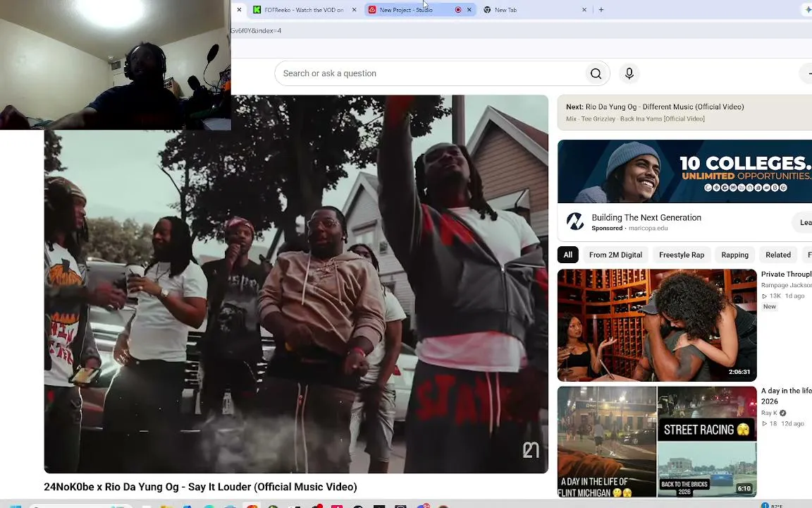
Task: Click the maricopa.edu sponsored address
Action: click(x=648, y=228)
